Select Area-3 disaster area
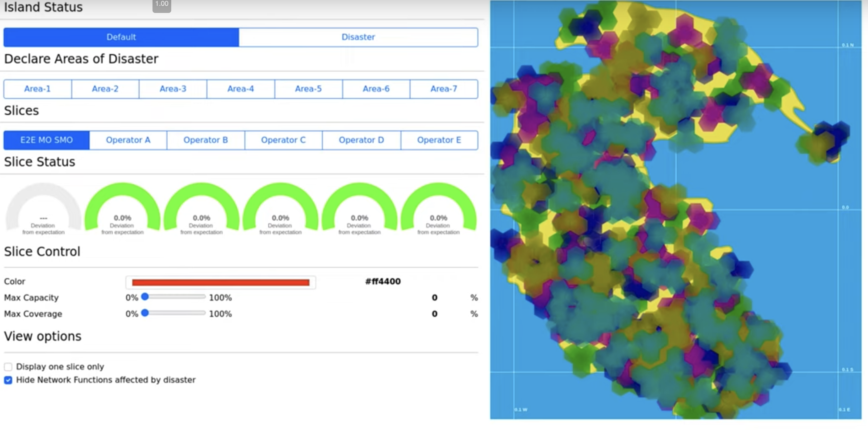 [x=173, y=89]
